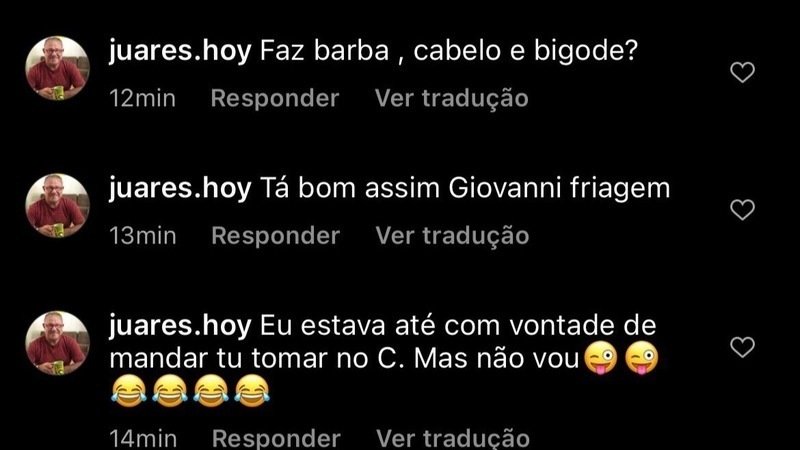Open avatar beside the 'Faz barba' comment
This screenshot has height=450, width=800.
58,68
